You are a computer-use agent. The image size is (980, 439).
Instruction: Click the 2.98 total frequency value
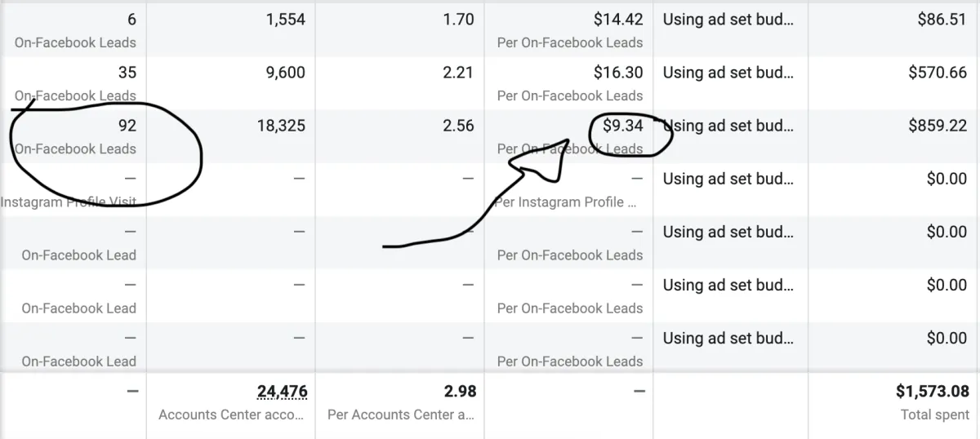460,392
